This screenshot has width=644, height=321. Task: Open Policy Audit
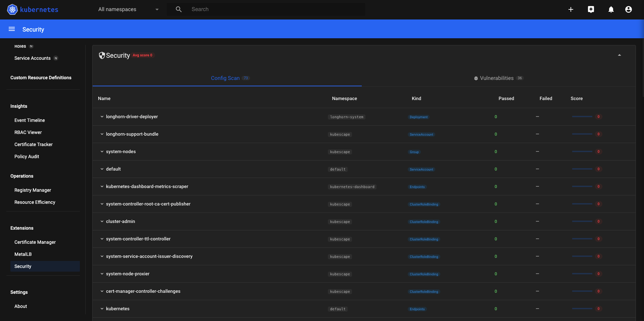click(x=27, y=156)
